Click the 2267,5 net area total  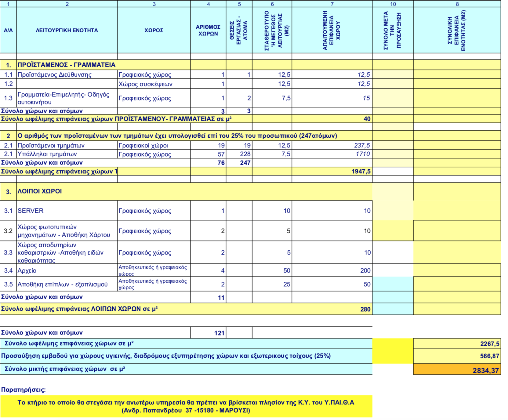(489, 344)
